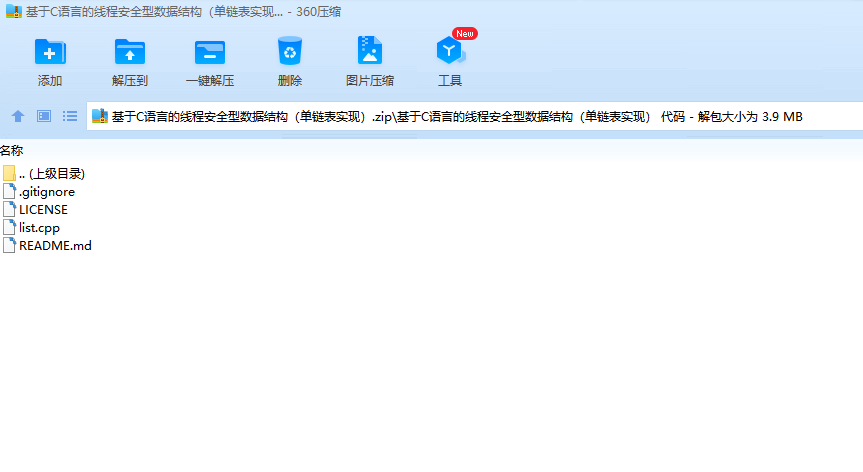This screenshot has height=472, width=863.
Task: Sort by the 名称 column header
Action: pyautogui.click(x=12, y=150)
